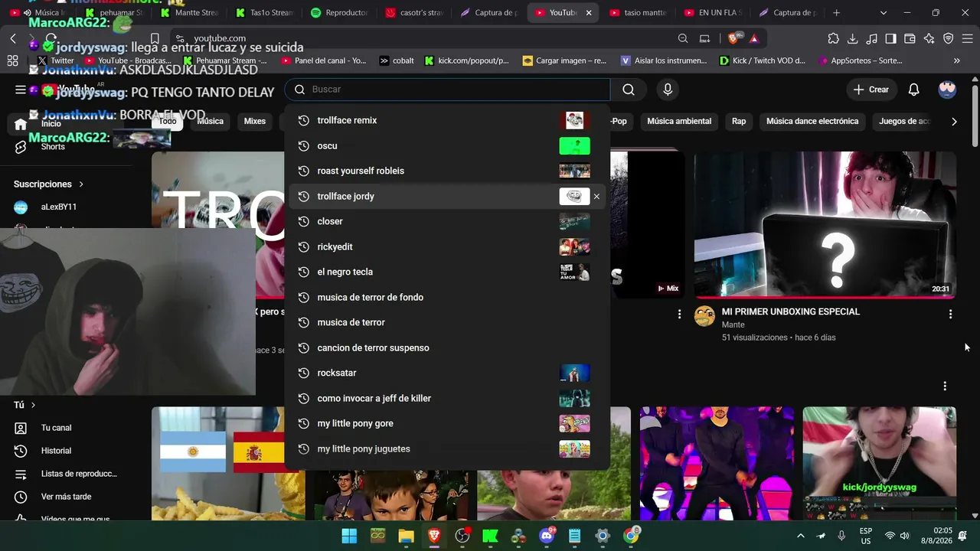Show more filter chips with right arrow
The width and height of the screenshot is (980, 551).
(954, 121)
